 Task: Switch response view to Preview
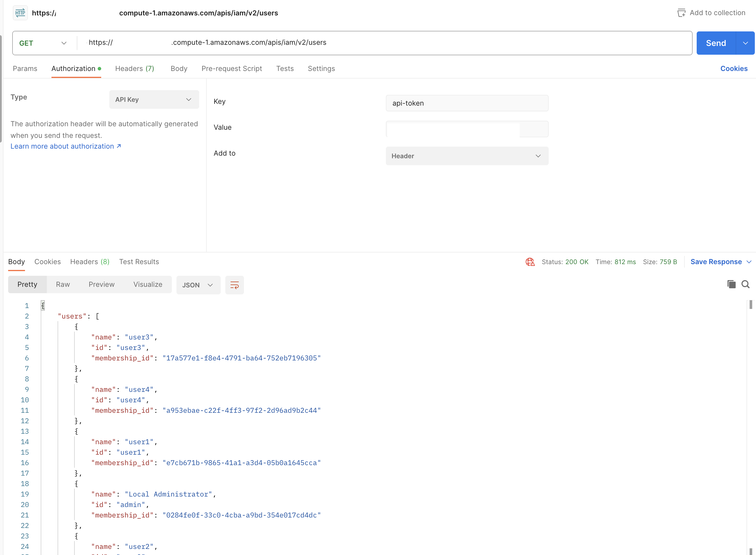(x=101, y=284)
